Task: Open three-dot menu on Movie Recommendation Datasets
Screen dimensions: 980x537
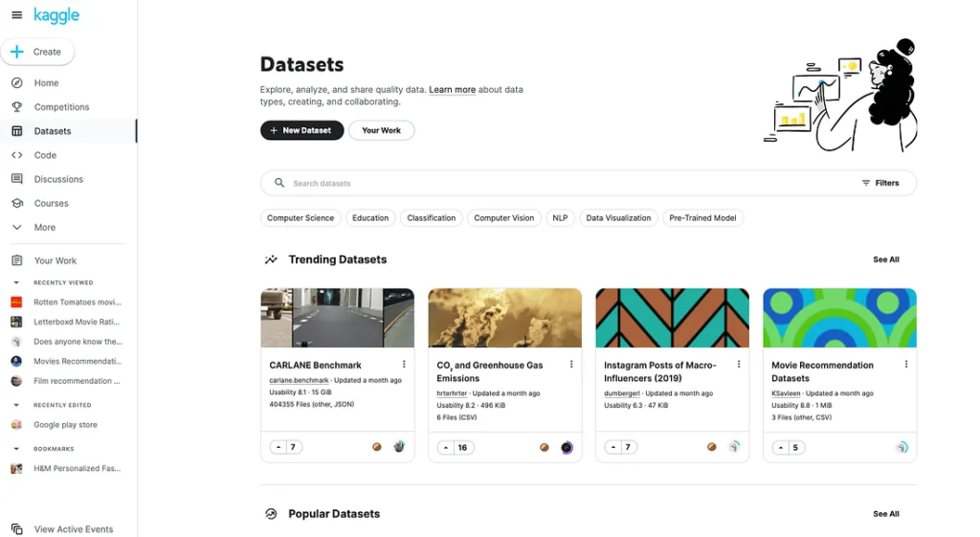Action: [906, 365]
